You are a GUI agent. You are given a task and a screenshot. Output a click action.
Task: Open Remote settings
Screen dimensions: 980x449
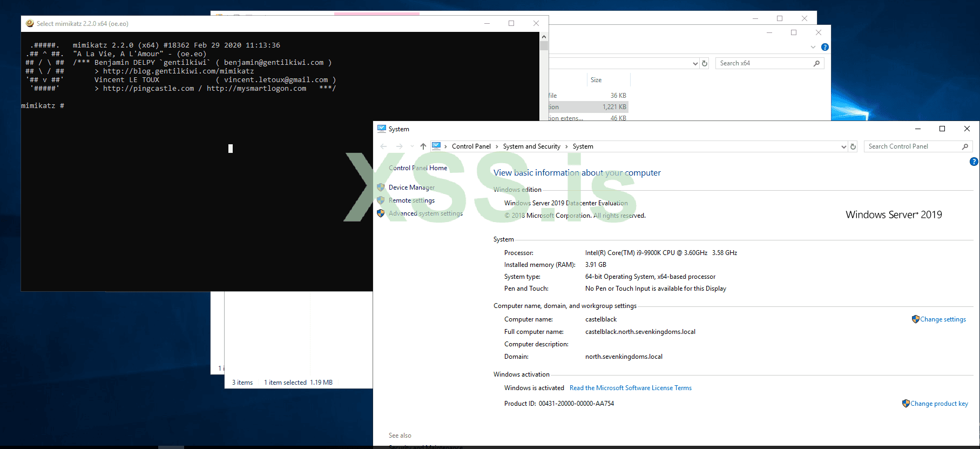tap(411, 200)
